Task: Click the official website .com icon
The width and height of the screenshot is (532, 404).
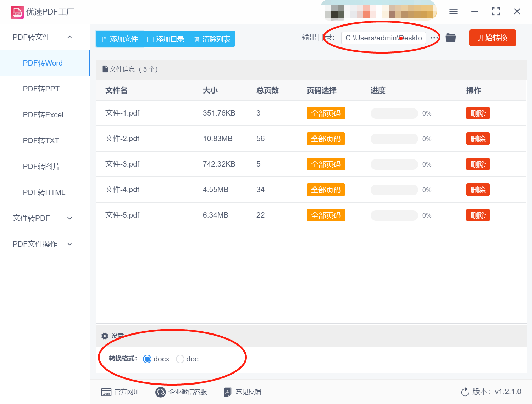Action: [x=106, y=392]
